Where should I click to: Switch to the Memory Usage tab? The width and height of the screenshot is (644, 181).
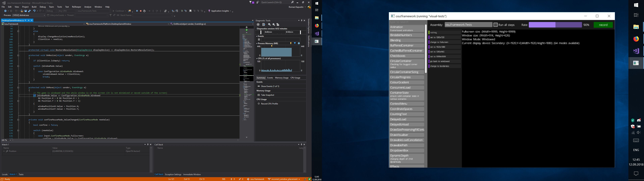(x=282, y=78)
